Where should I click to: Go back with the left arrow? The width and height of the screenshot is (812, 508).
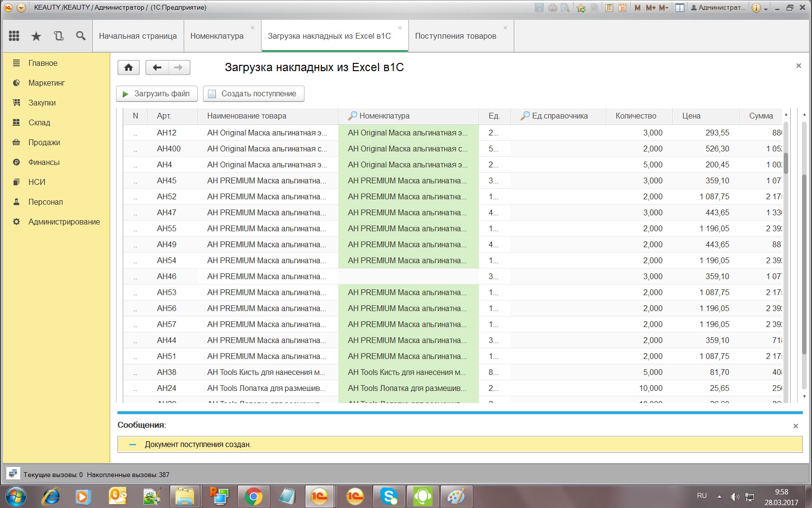click(x=157, y=67)
